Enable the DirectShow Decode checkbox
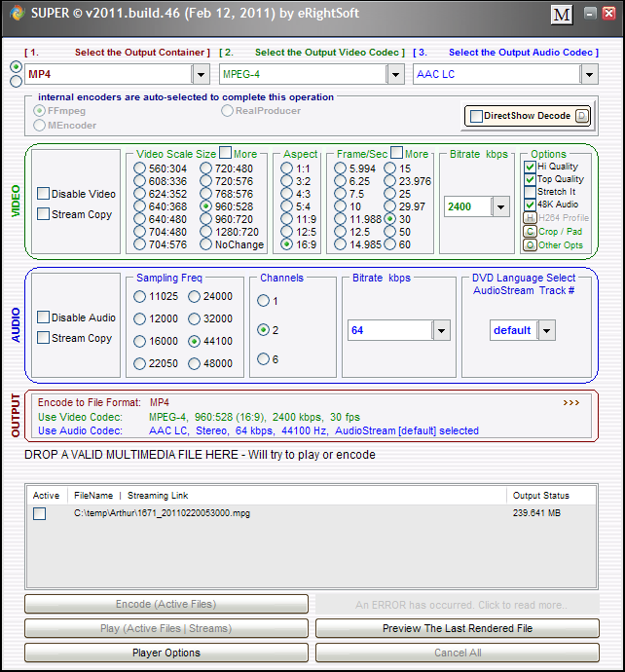Screen dimensions: 625x672 pos(476,116)
